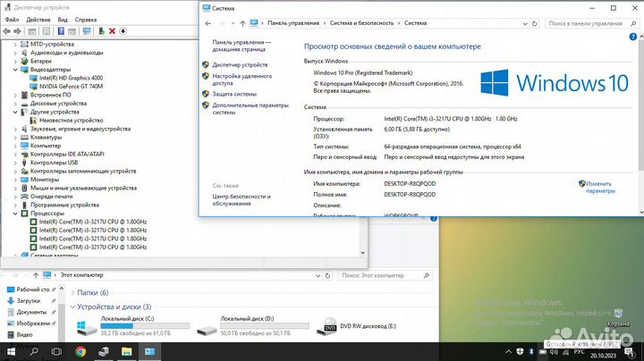Open File Explorer from taskbar
Viewport: 644px width, 361px height.
pyautogui.click(x=126, y=352)
